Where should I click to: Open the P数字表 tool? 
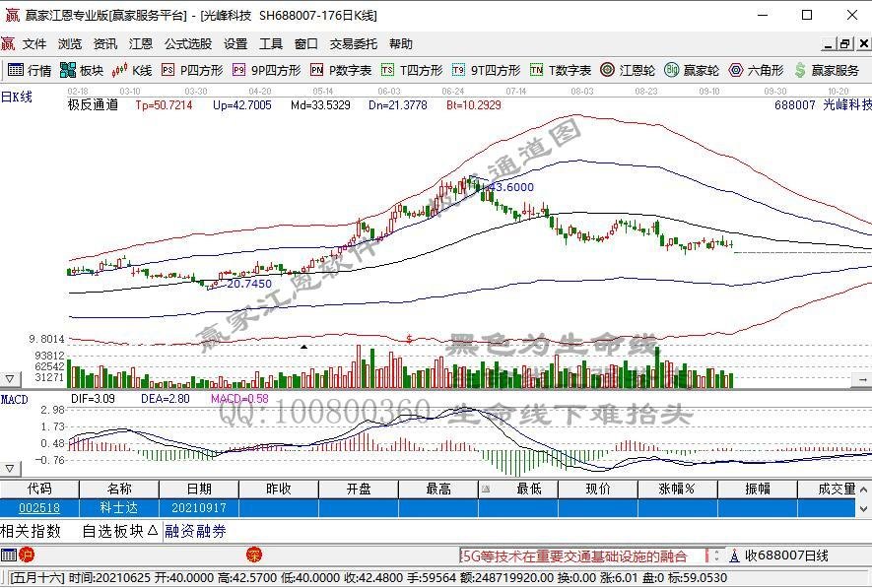[341, 70]
